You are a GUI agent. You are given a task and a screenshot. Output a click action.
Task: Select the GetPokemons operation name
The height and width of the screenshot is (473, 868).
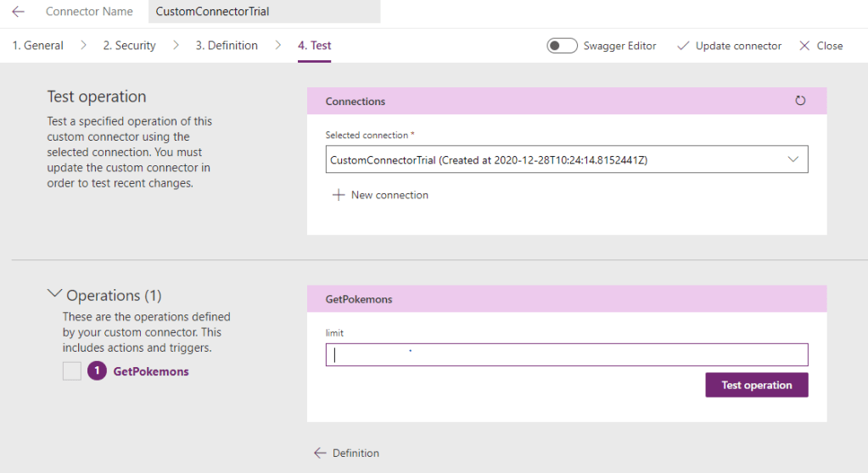(x=151, y=371)
